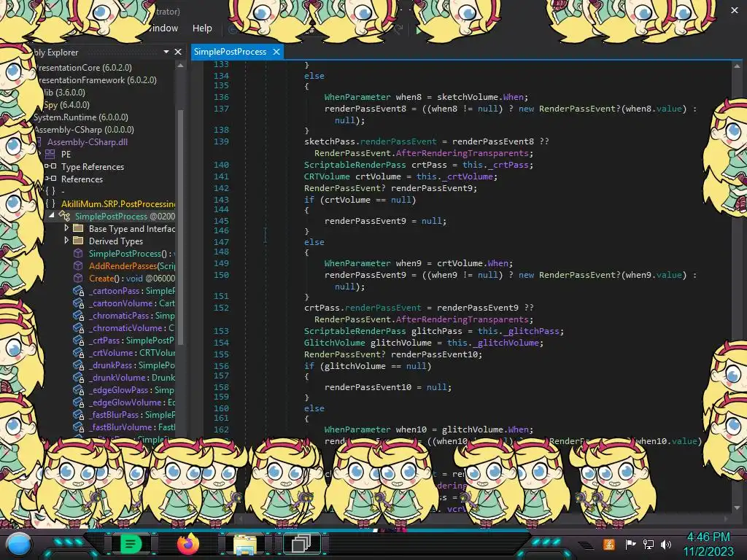Click the _fastBlurVolume field icon
This screenshot has height=560, width=747.
[79, 427]
